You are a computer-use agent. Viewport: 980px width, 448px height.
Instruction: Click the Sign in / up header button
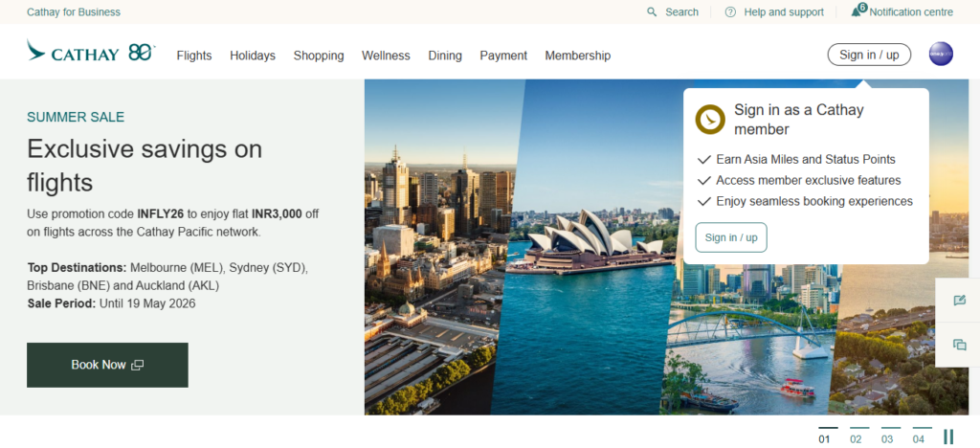[869, 55]
